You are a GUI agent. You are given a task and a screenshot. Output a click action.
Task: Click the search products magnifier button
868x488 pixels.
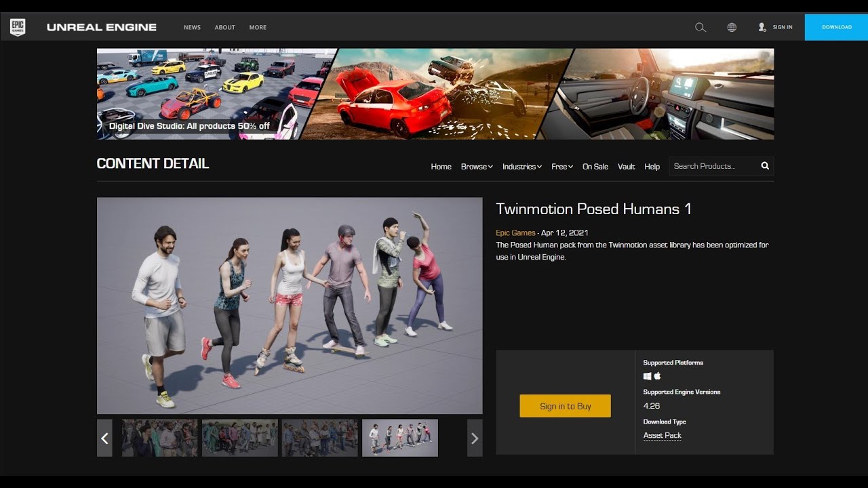[765, 166]
